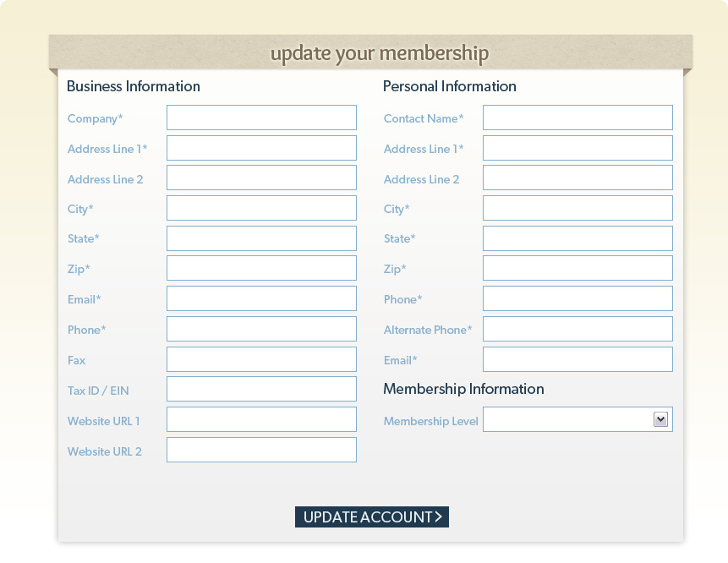Click the personal City text box
This screenshot has width=728, height=563.
click(577, 208)
